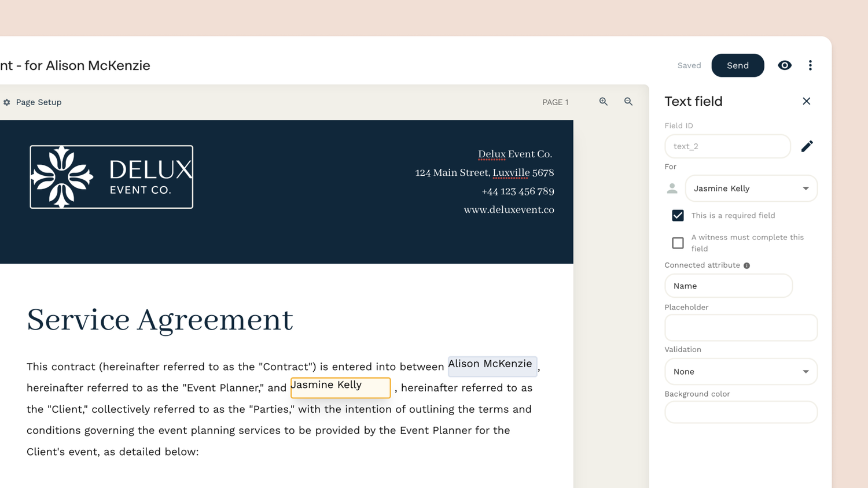This screenshot has height=488, width=868.
Task: Click the Delux Event Co. logo
Action: point(111,177)
